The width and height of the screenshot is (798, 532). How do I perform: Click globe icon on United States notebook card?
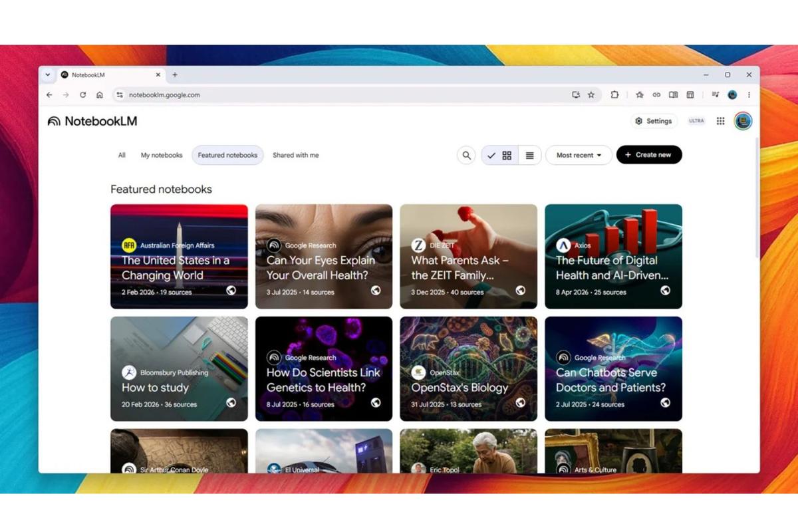231,291
